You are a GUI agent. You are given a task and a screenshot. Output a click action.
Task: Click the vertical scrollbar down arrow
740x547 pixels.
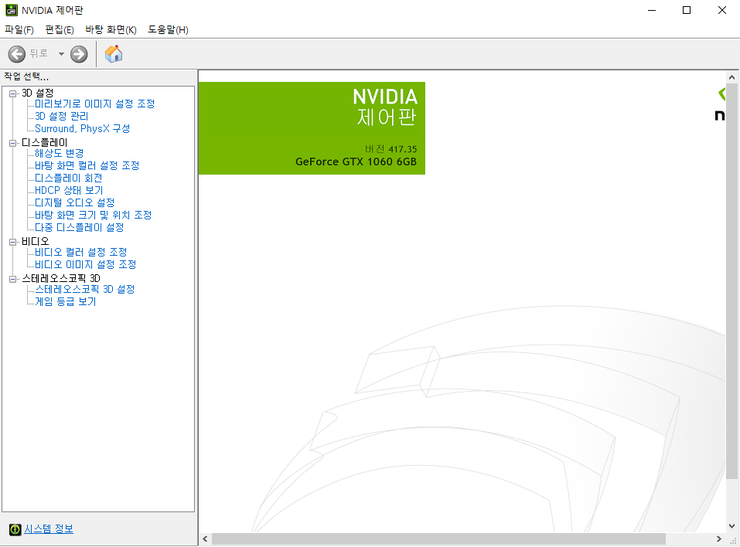[732, 526]
